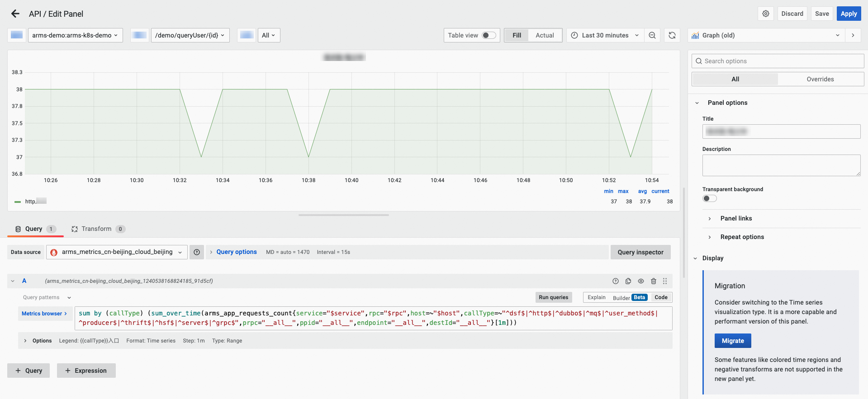Expand Repeat options section

coord(710,237)
